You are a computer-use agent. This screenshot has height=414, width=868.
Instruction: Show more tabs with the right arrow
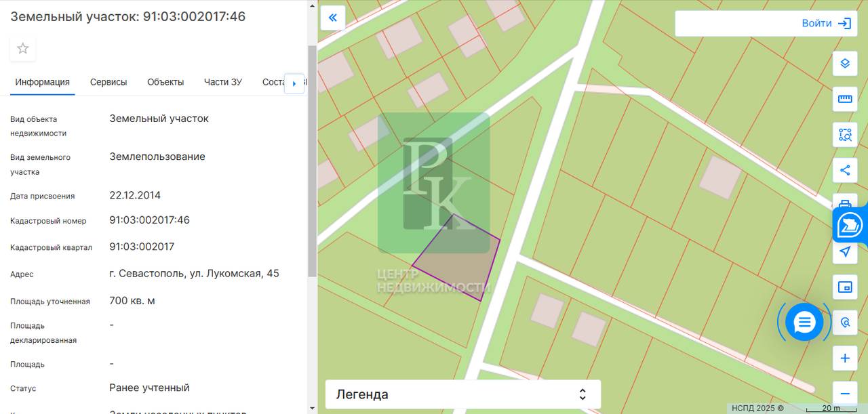tap(294, 83)
